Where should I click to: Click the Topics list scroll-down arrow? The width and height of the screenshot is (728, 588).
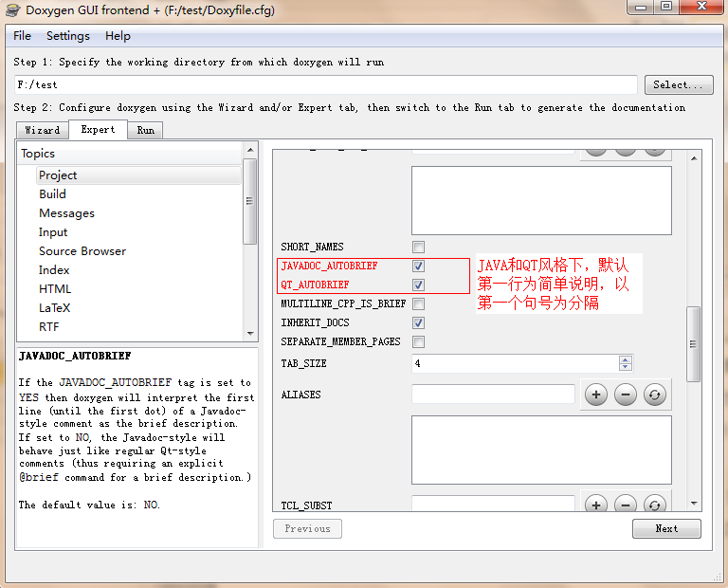250,334
